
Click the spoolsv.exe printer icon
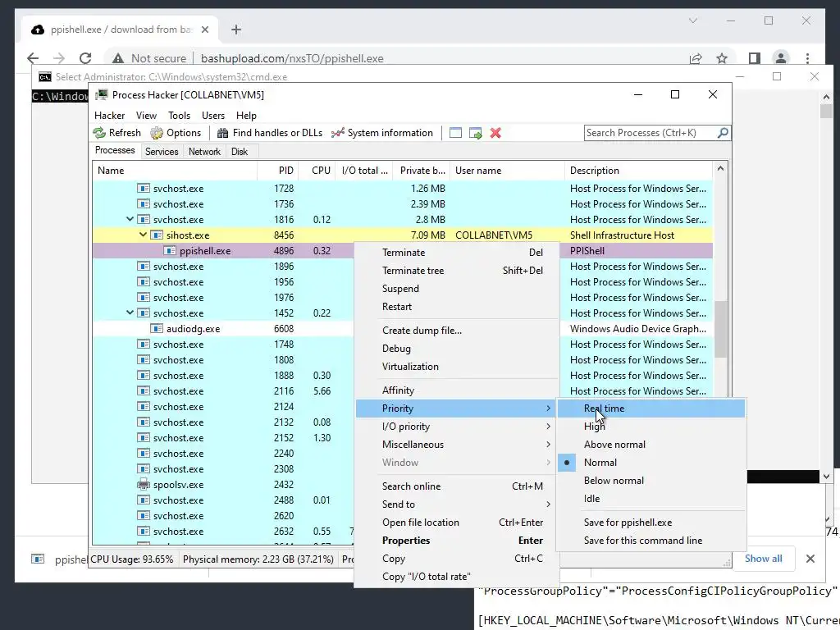[143, 485]
